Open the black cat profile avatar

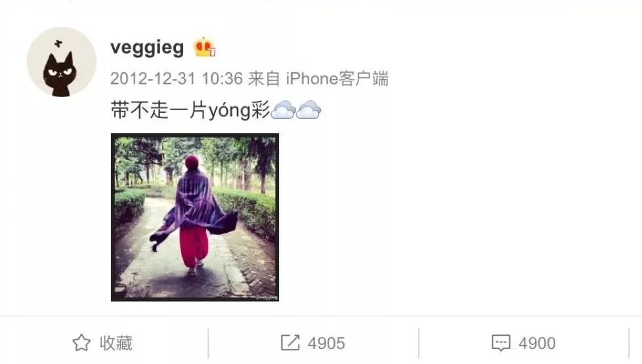click(62, 62)
